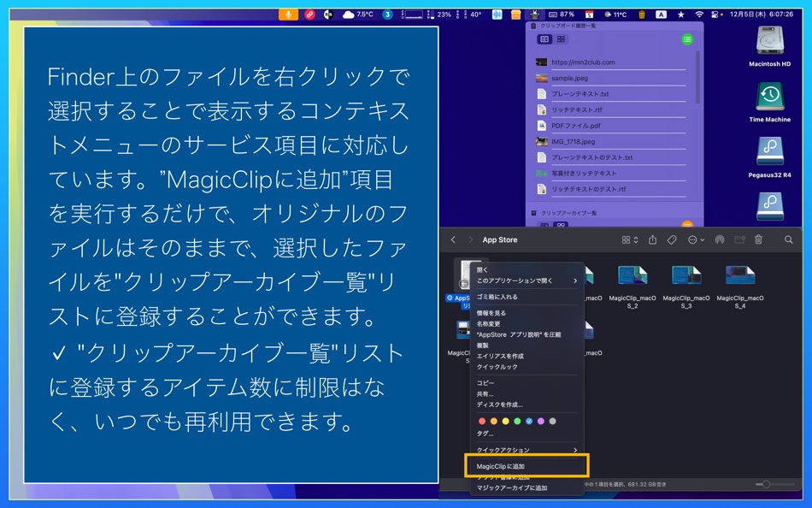Choose 情報を見る in context menu
The width and height of the screenshot is (812, 508).
pyautogui.click(x=527, y=313)
